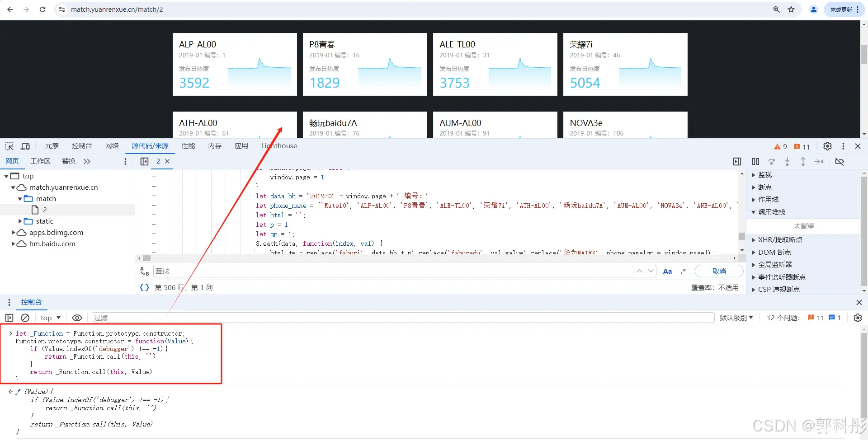Create live expression with eye icon

[77, 318]
